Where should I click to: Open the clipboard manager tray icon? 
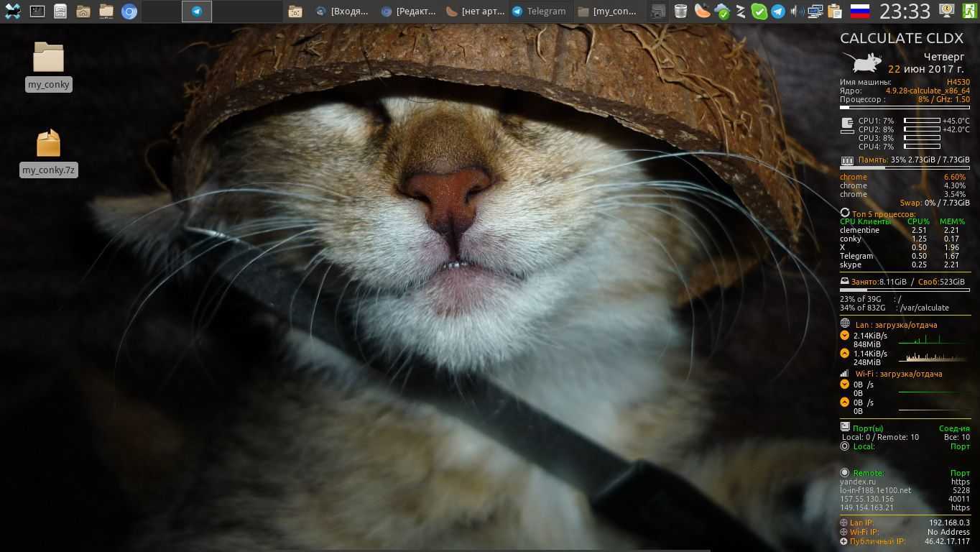834,11
